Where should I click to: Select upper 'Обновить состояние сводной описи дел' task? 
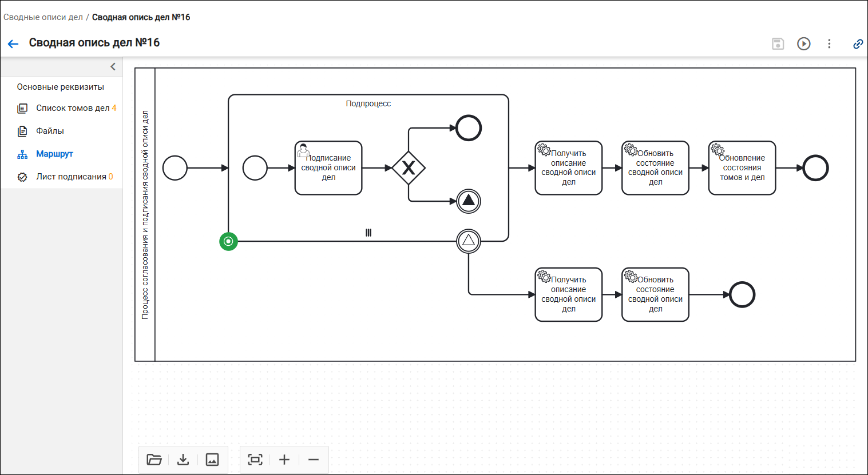click(655, 168)
